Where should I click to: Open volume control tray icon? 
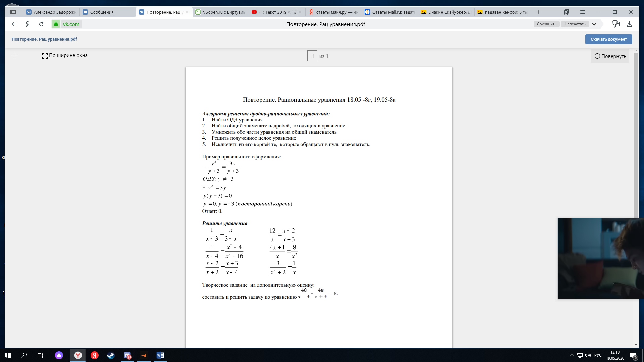tap(588, 355)
